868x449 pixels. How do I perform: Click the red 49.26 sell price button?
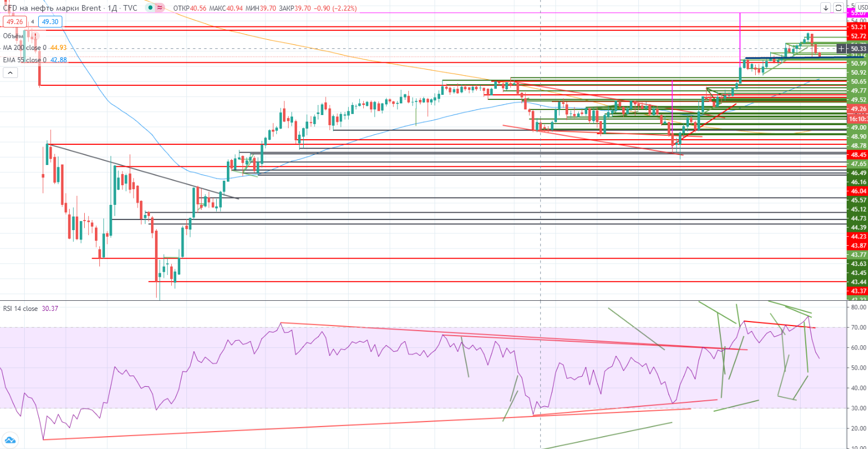[x=14, y=21]
